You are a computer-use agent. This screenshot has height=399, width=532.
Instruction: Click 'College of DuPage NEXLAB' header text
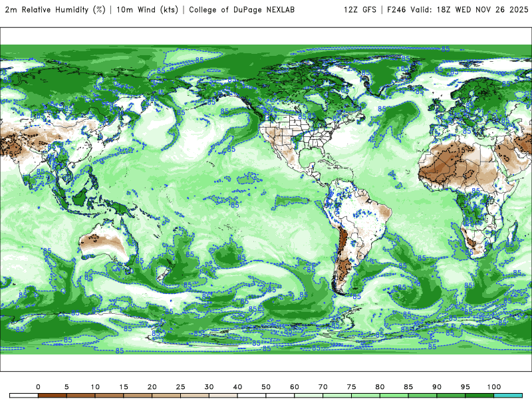click(x=241, y=9)
